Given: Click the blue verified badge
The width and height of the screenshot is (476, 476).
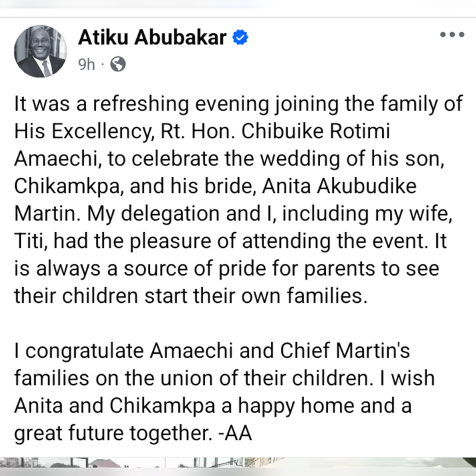Looking at the screenshot, I should (x=241, y=38).
